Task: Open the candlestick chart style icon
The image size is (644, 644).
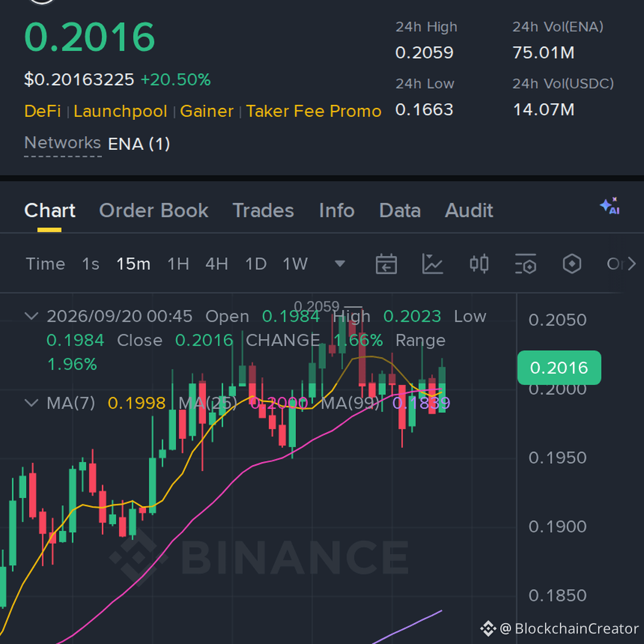Action: [x=479, y=264]
